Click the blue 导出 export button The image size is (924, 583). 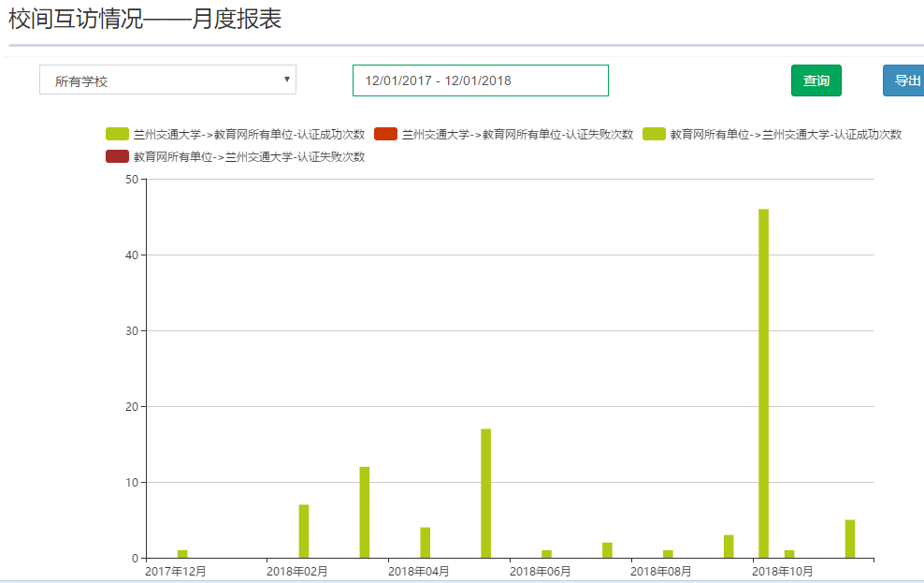905,80
